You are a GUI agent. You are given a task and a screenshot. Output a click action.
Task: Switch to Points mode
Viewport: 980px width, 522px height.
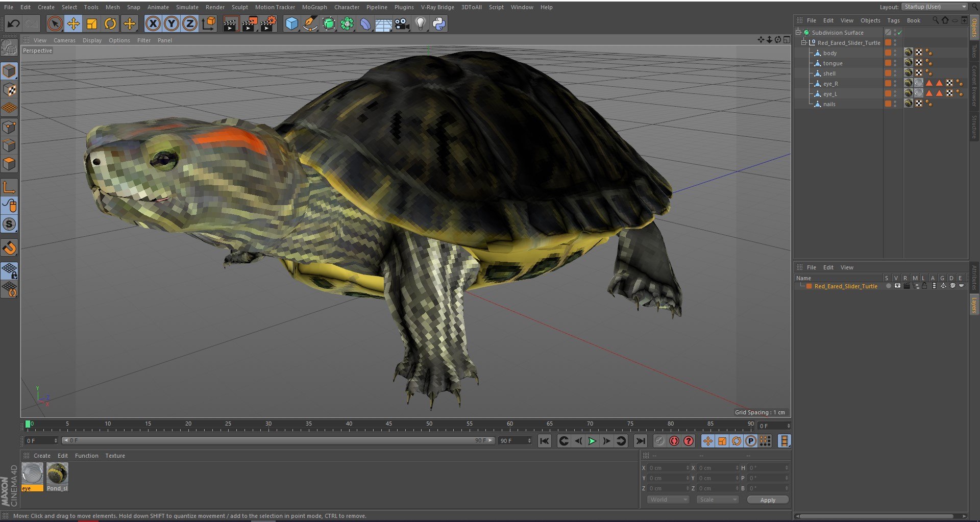click(x=9, y=127)
